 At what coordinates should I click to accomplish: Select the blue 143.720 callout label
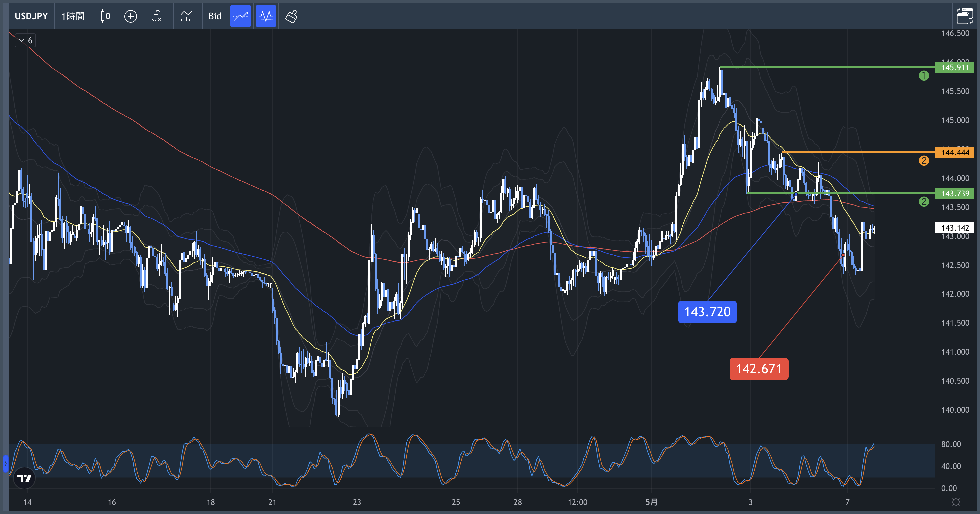click(707, 312)
